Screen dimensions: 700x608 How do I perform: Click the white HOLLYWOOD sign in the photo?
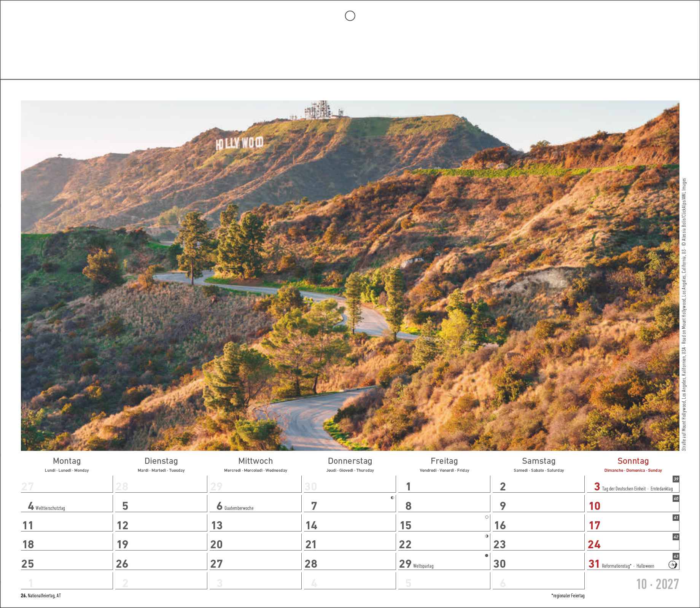click(x=239, y=143)
